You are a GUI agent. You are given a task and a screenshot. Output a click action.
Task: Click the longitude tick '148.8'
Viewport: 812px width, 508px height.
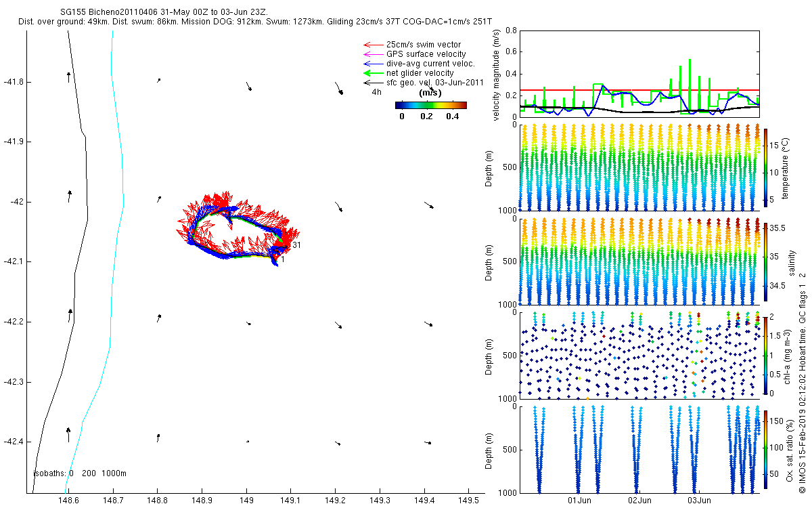point(158,501)
